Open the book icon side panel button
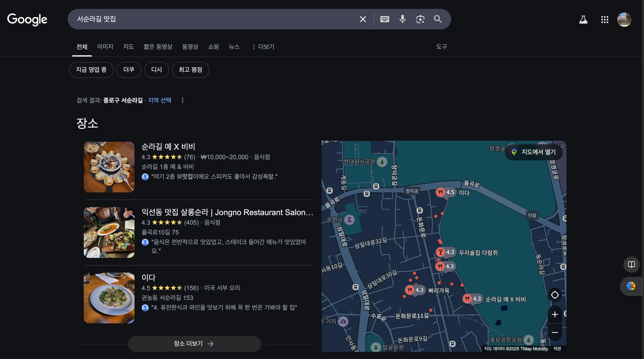The image size is (644, 359). coord(631,265)
